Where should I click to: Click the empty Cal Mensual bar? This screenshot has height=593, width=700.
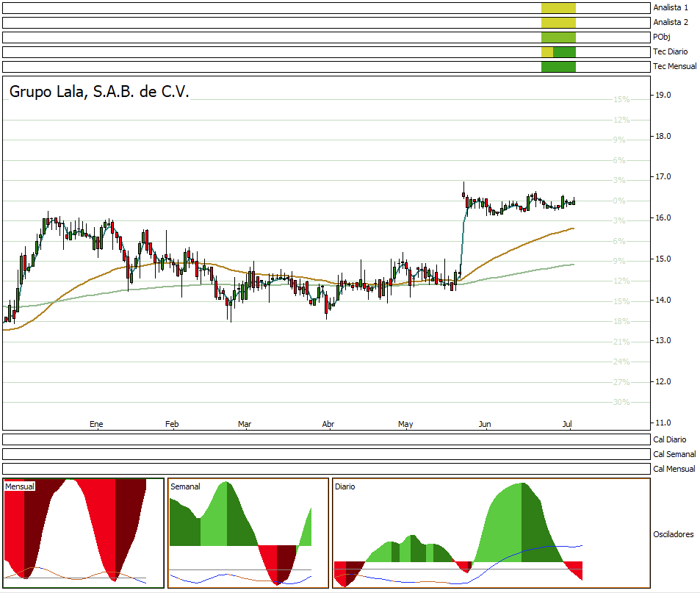(x=326, y=470)
